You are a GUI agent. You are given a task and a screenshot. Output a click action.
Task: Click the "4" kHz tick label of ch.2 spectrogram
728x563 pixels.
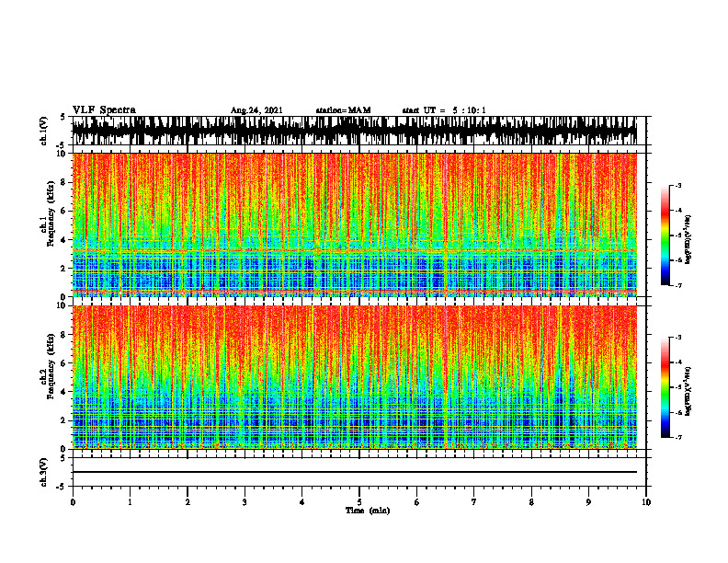[x=64, y=392]
